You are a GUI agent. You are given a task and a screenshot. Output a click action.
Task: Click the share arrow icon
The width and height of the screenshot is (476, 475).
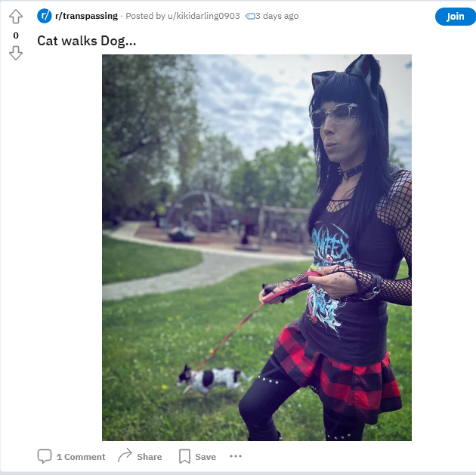coord(125,455)
